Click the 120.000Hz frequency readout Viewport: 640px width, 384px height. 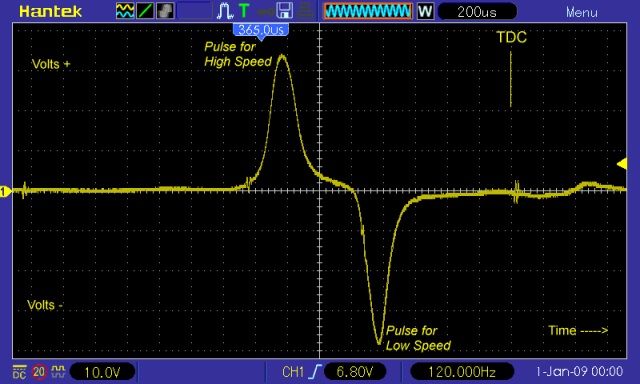click(462, 372)
